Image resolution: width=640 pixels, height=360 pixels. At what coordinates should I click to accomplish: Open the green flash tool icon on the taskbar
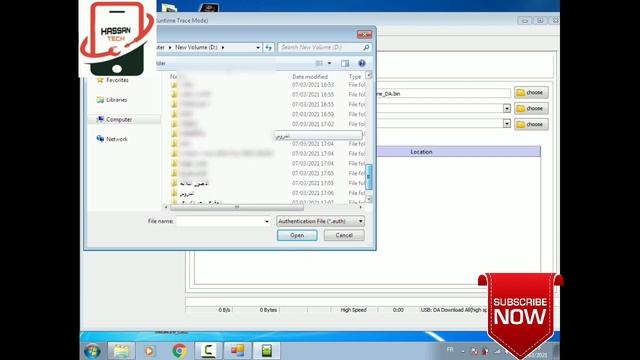[x=267, y=351]
